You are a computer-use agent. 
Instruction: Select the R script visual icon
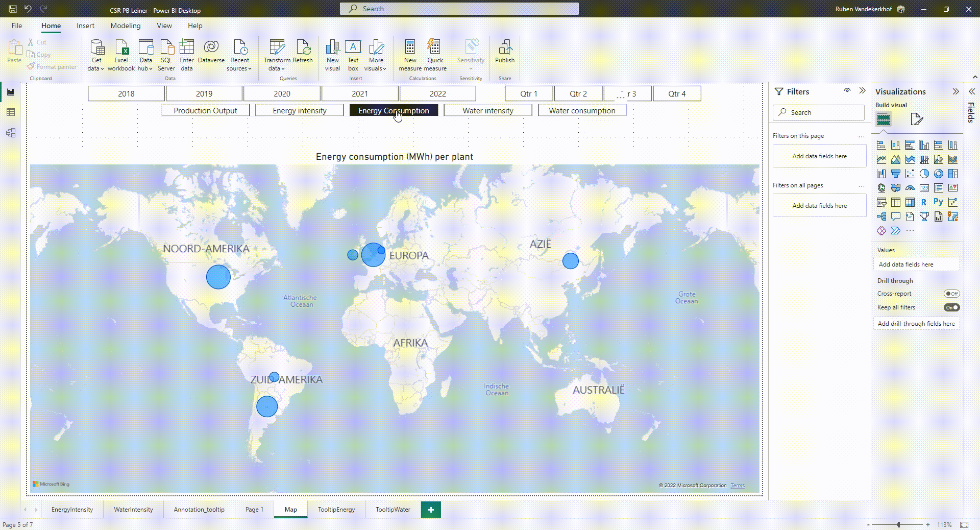924,202
